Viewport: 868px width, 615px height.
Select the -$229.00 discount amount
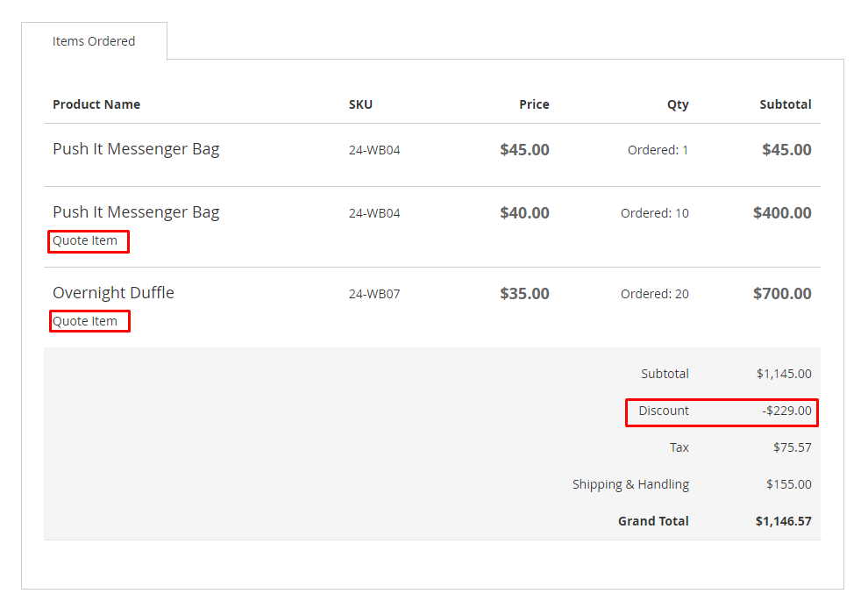tap(786, 411)
